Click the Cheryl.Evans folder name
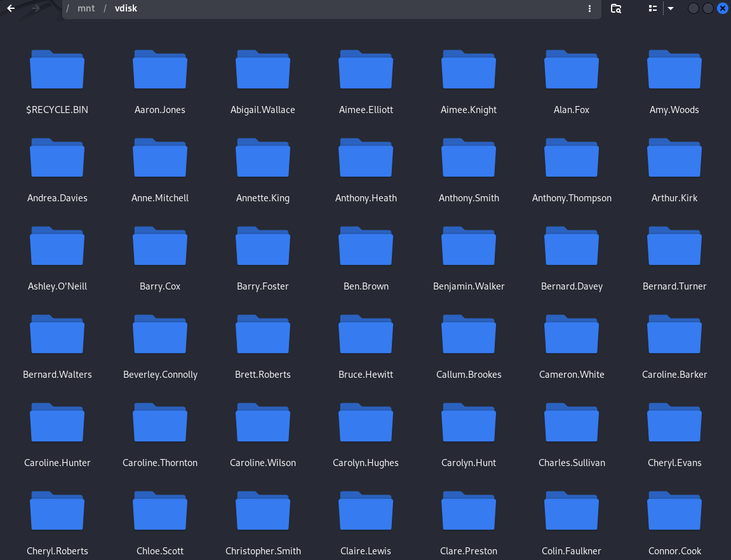This screenshot has height=560, width=731. [x=674, y=463]
